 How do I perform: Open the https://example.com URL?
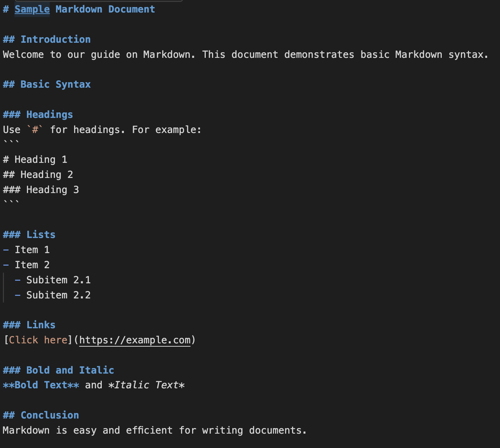[x=135, y=340]
